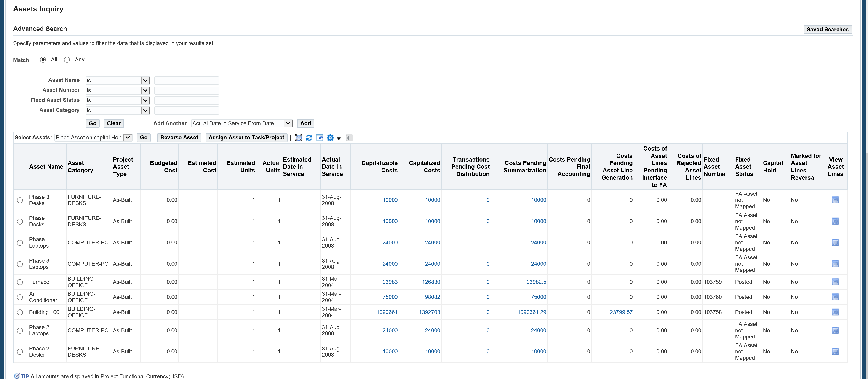Click Assign Asset to Task/Project
Viewport: 868px width, 379px height.
(246, 138)
